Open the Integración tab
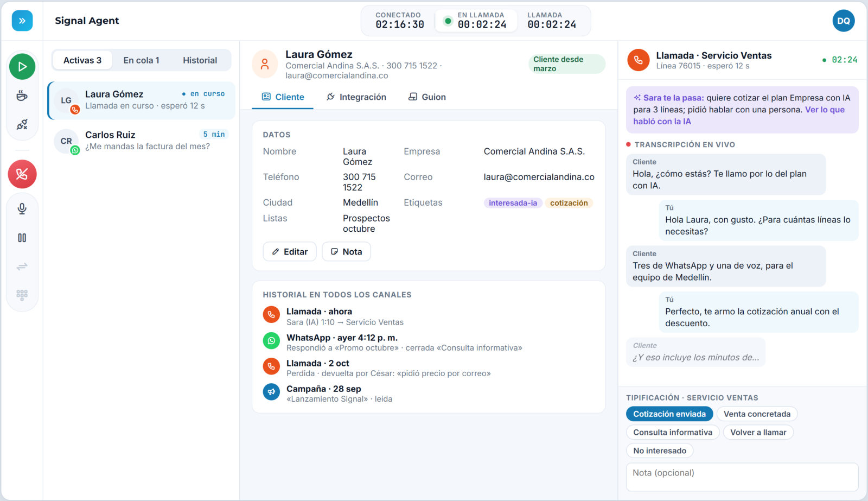The width and height of the screenshot is (868, 501). [x=356, y=97]
